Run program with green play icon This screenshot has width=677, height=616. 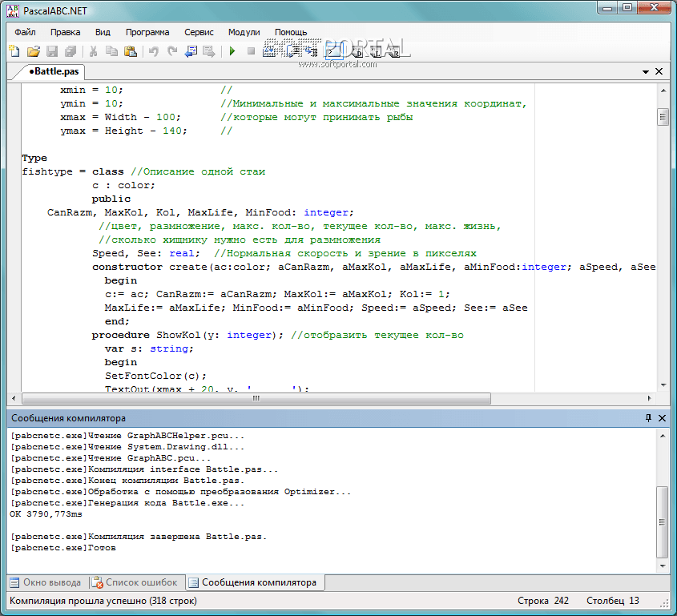232,51
